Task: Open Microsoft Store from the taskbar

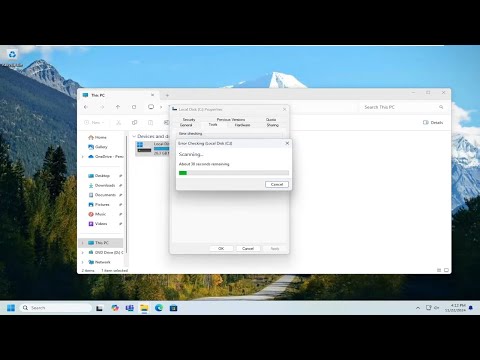Action: tap(173, 308)
